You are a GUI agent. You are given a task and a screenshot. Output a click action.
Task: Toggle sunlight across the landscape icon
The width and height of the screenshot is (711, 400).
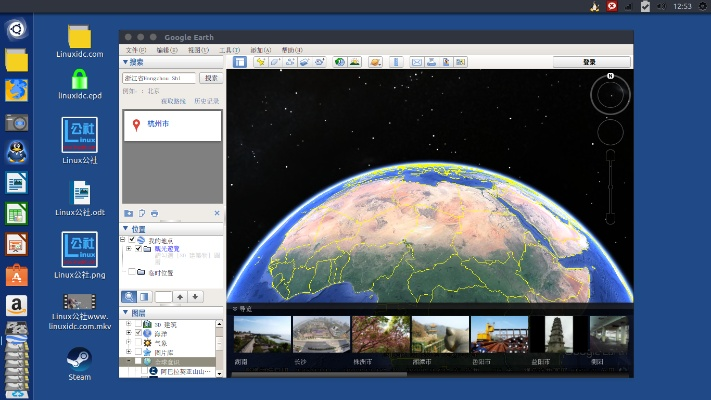pyautogui.click(x=355, y=62)
